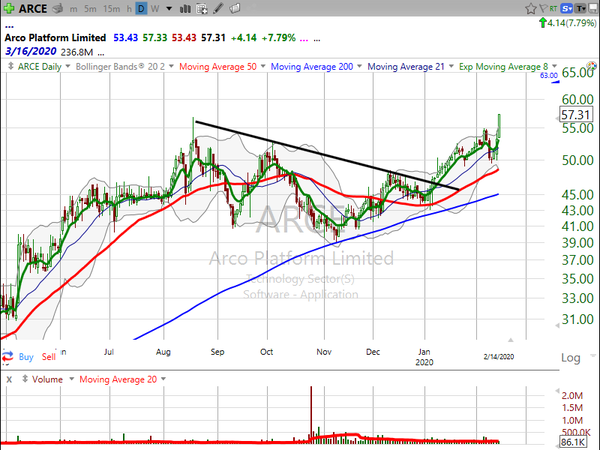Select the Daily (D) timeframe button
Screen dimensions: 600x450
pyautogui.click(x=141, y=8)
